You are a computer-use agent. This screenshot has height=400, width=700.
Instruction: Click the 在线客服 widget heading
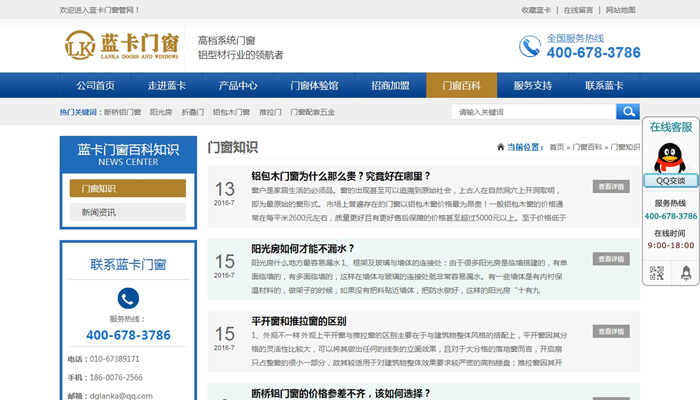pos(671,127)
